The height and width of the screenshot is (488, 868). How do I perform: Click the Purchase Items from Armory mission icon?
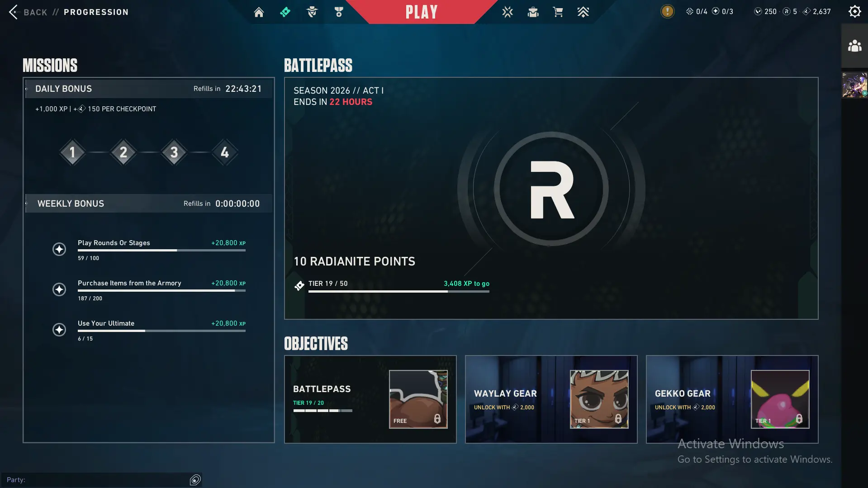pyautogui.click(x=59, y=289)
